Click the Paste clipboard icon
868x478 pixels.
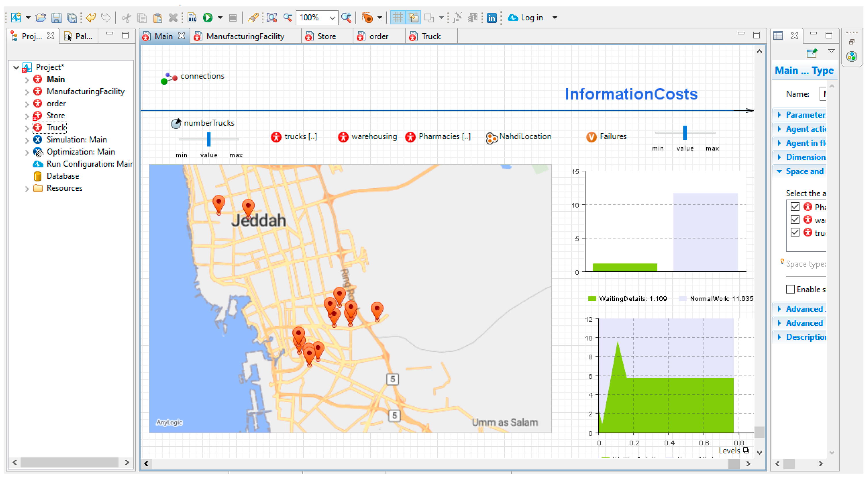(157, 18)
